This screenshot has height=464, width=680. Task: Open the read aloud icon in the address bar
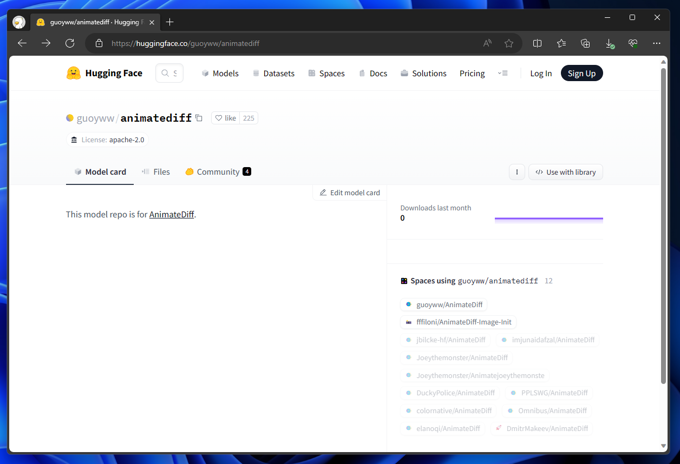[487, 43]
